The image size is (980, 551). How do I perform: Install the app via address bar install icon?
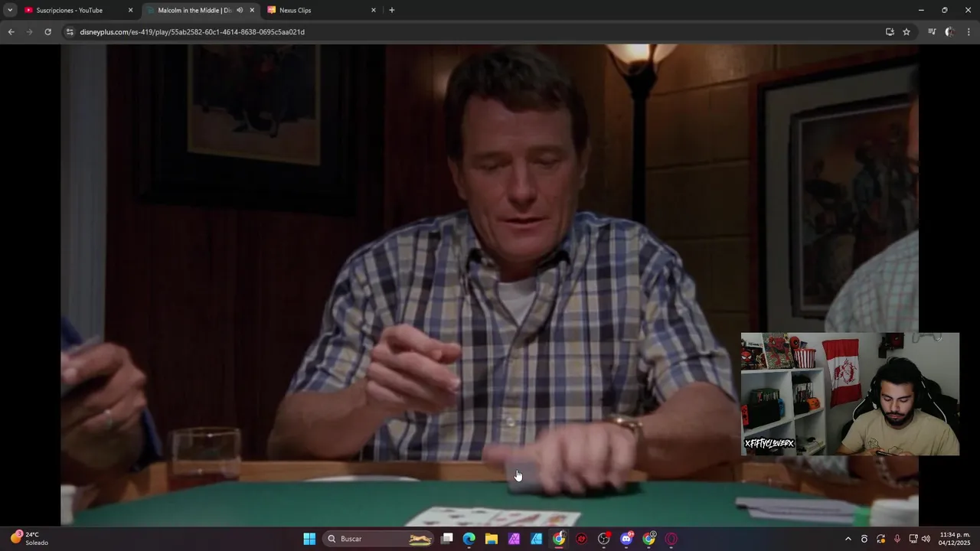(890, 32)
